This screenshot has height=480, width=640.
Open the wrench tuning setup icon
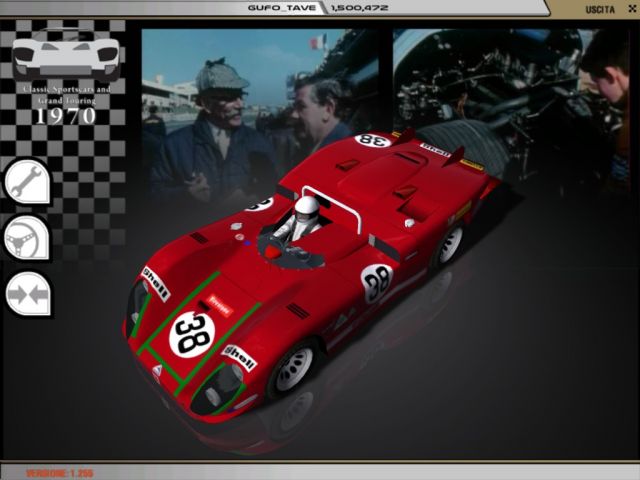tap(28, 182)
